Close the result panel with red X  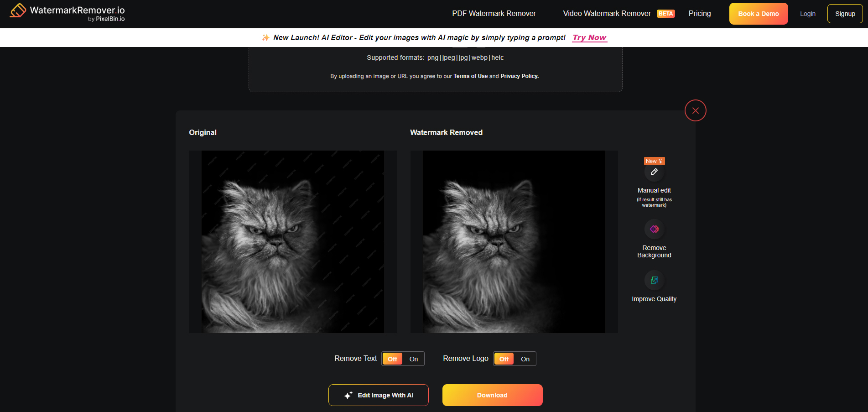coord(695,110)
